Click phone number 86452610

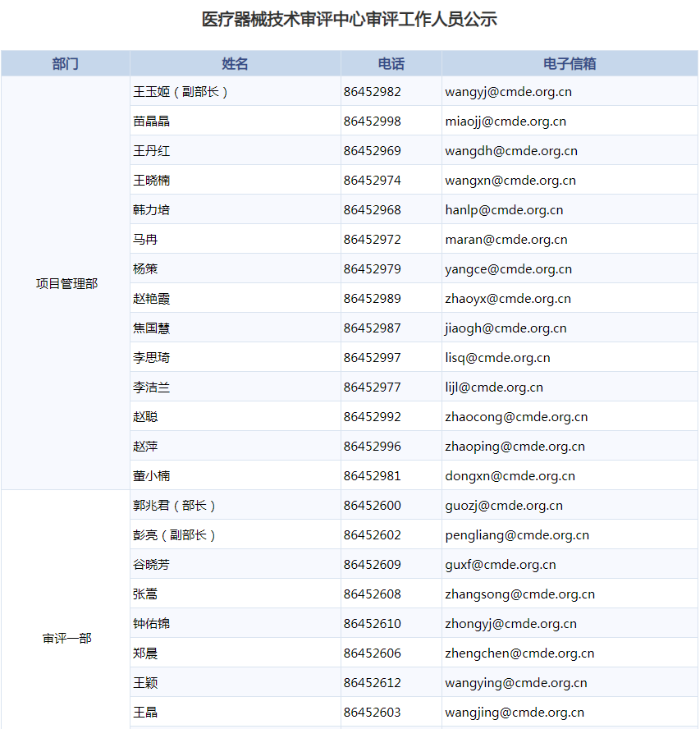point(373,623)
